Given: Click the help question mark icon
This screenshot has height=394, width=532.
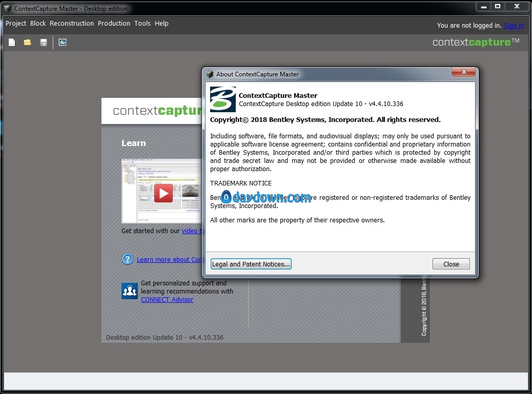Looking at the screenshot, I should pos(128,259).
